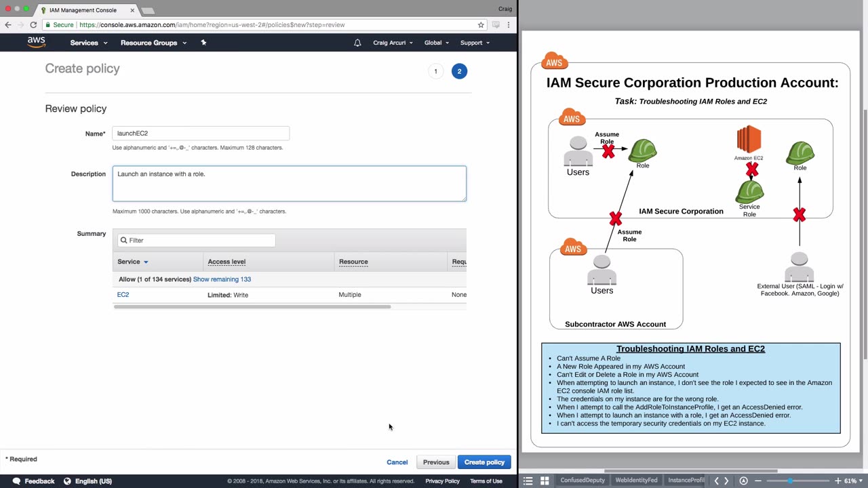Expand the Services menu
The image size is (868, 488).
pyautogui.click(x=89, y=43)
